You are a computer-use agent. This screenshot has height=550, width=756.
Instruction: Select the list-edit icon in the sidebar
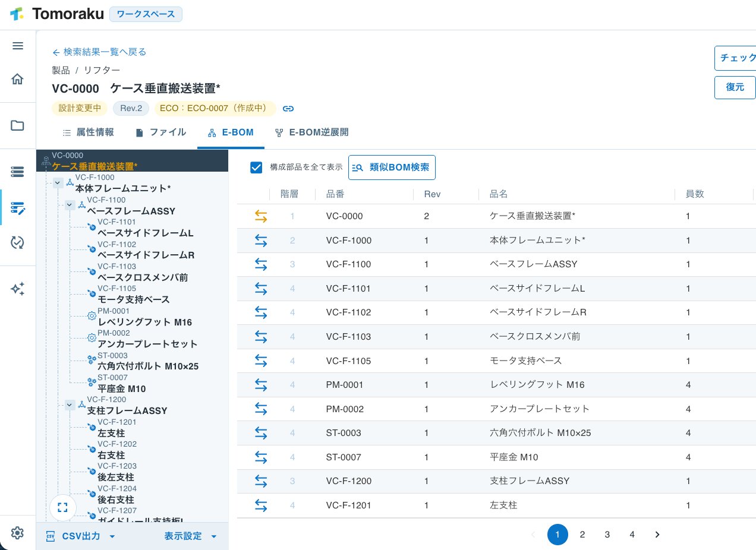(18, 208)
